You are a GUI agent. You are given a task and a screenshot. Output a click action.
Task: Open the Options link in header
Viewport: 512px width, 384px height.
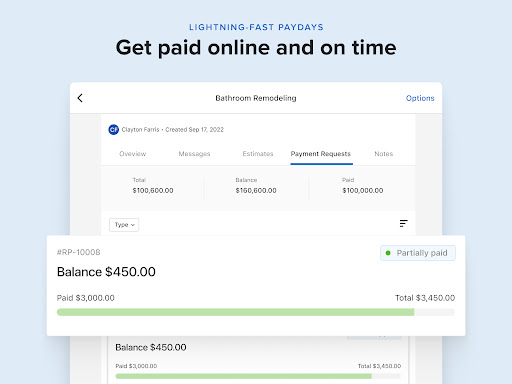click(x=420, y=98)
